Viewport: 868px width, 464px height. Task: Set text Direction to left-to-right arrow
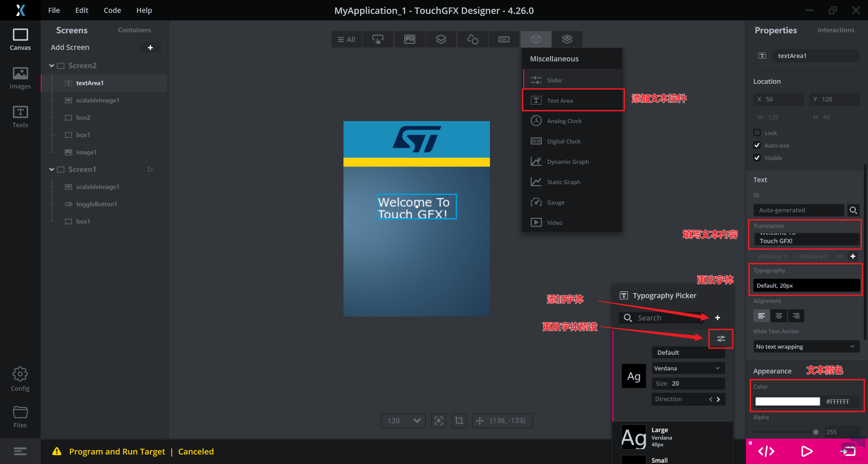[718, 400]
